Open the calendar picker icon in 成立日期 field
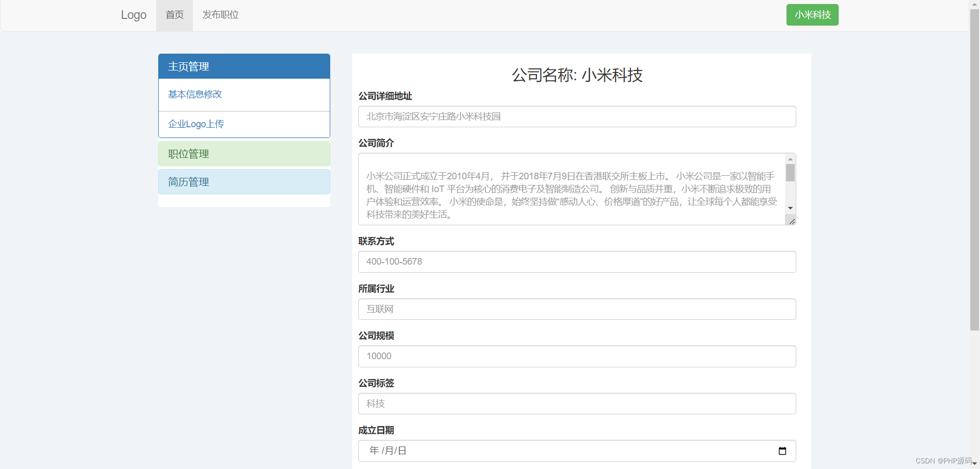Viewport: 980px width, 469px height. tap(782, 451)
